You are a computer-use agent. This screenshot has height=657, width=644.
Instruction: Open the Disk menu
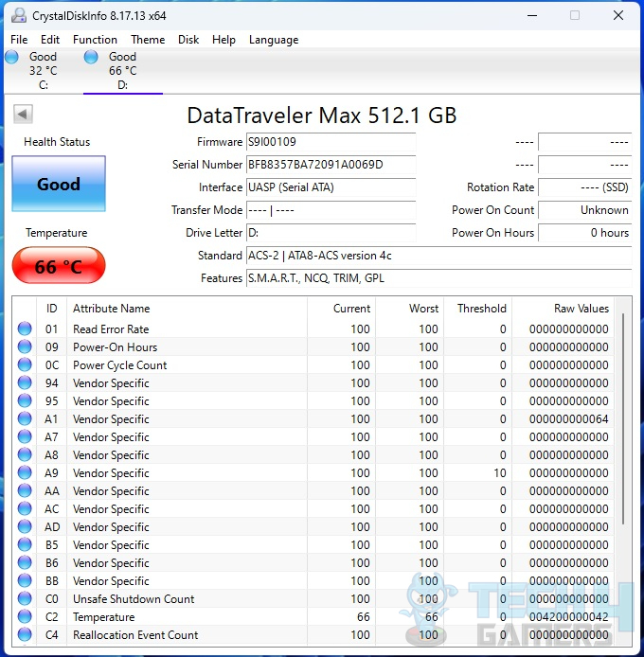[x=188, y=40]
